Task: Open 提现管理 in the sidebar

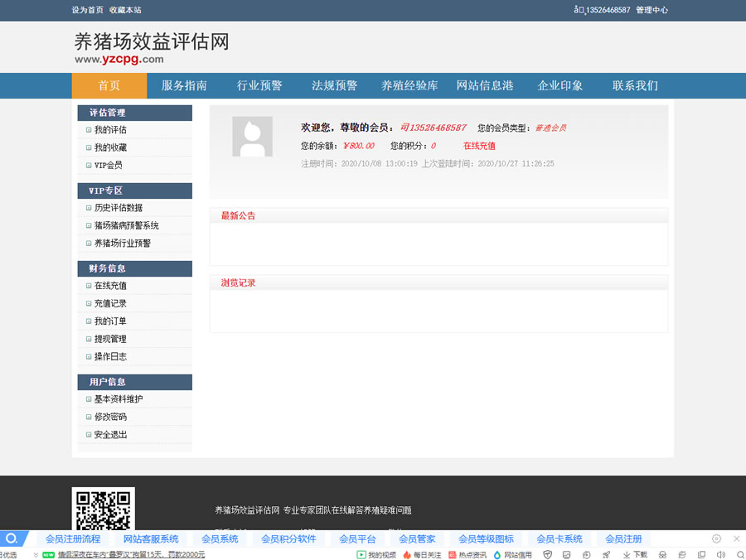Action: coord(110,339)
